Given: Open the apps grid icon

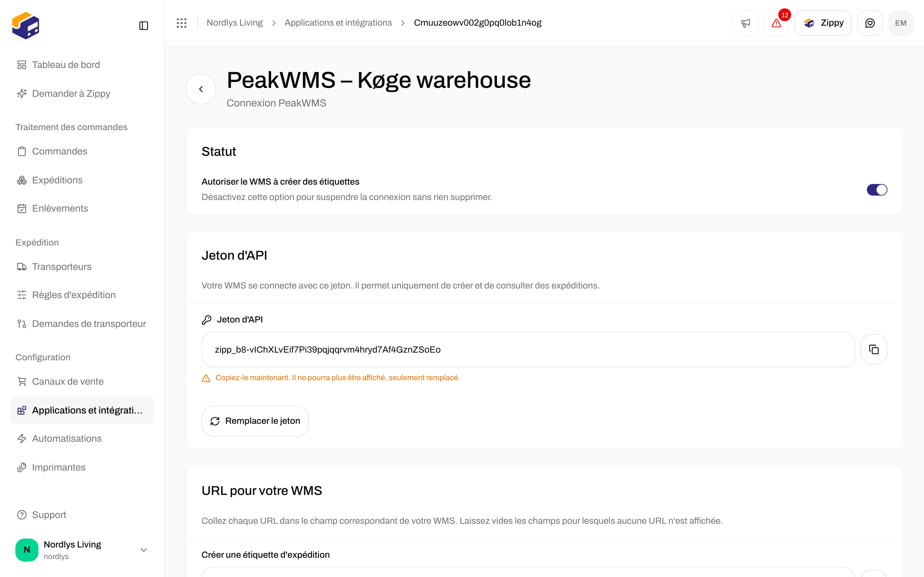Looking at the screenshot, I should (x=181, y=23).
